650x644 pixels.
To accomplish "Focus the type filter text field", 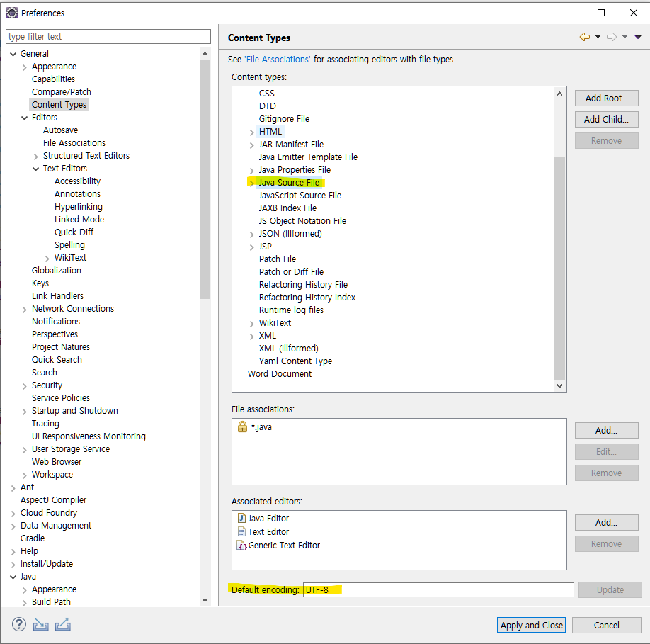I will 108,37.
